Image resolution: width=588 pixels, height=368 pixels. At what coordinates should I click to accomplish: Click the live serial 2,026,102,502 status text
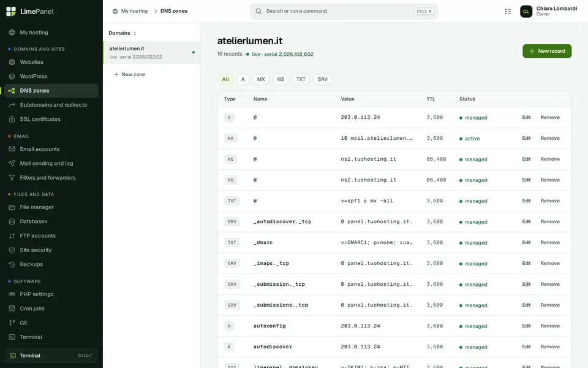coord(282,55)
